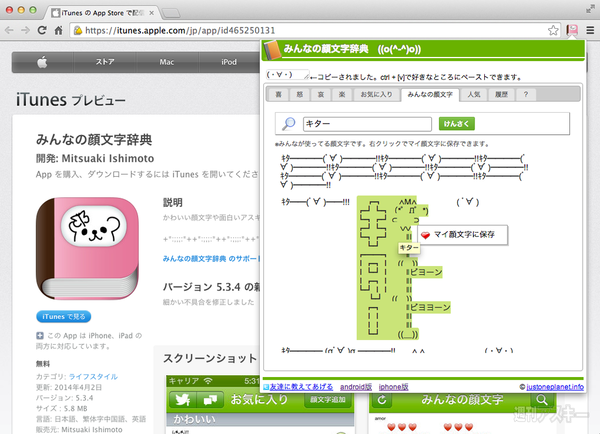Open the みんなの顔文字辞典 のサポート link
The width and height of the screenshot is (600, 434).
(211, 259)
